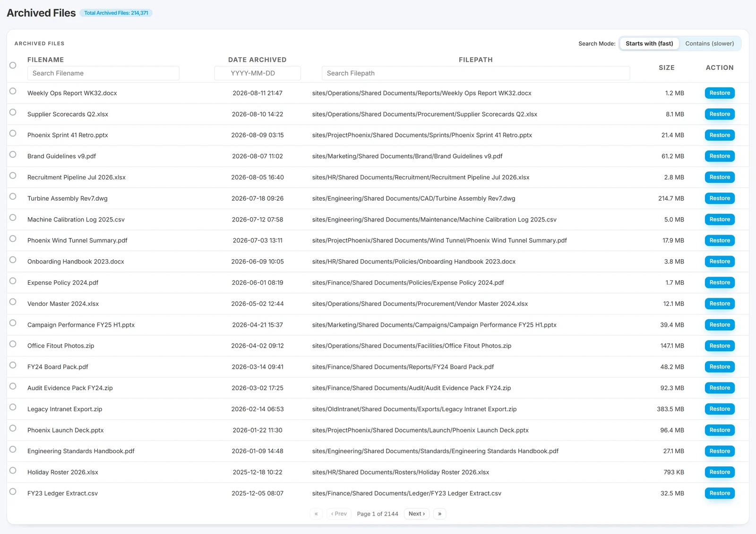Restore Machine Calibration Log 2025.csv
This screenshot has width=756, height=534.
pos(720,220)
